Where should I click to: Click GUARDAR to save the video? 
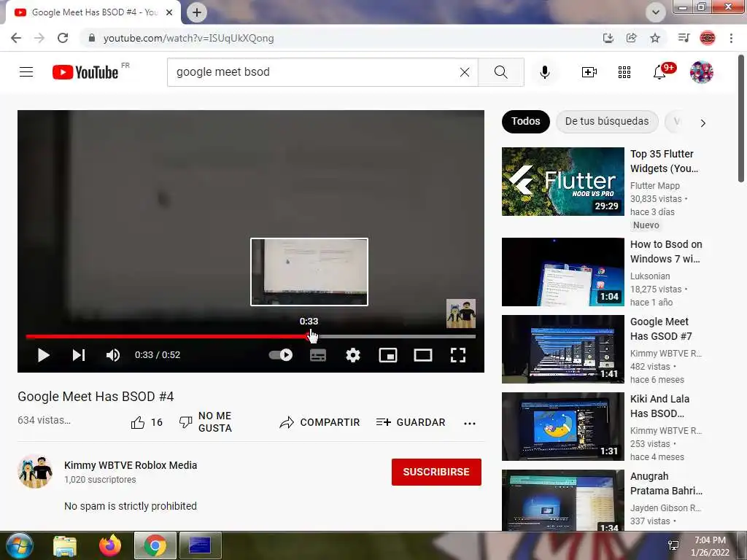pyautogui.click(x=411, y=422)
